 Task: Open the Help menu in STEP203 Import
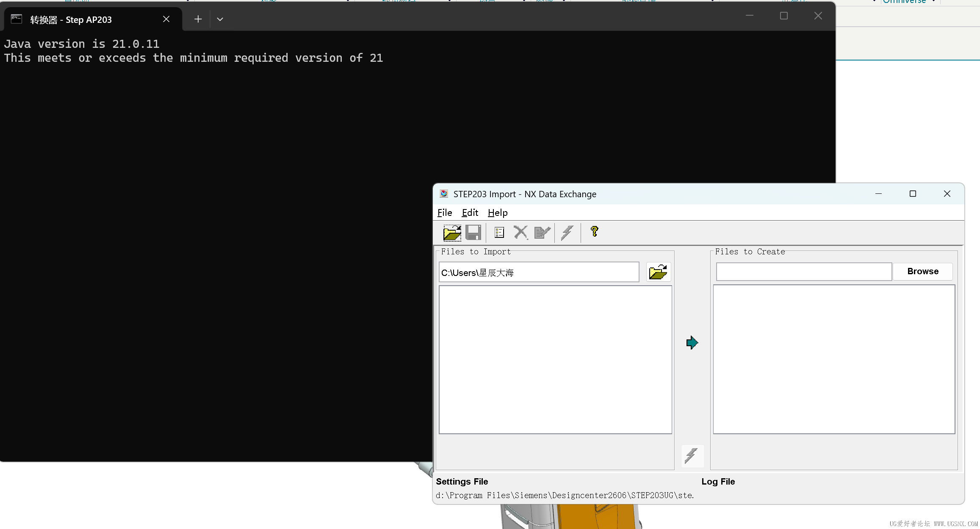[x=498, y=212]
